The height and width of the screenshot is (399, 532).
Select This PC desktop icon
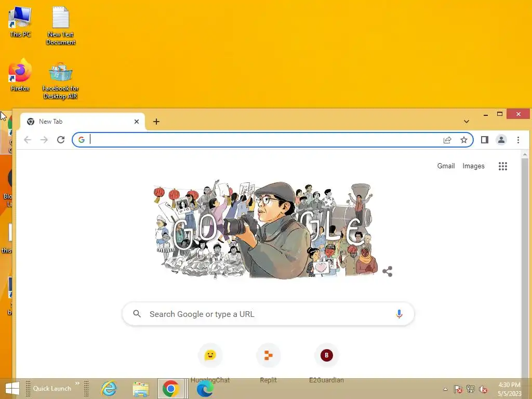20,22
